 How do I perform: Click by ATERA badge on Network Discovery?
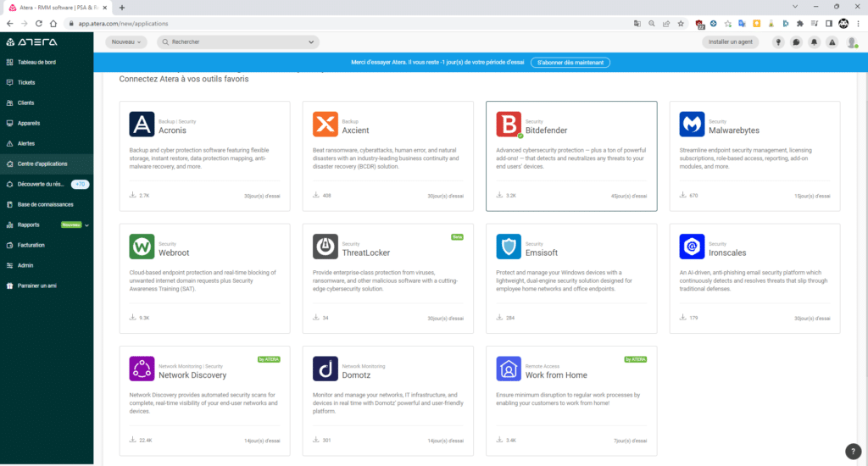[x=269, y=360]
